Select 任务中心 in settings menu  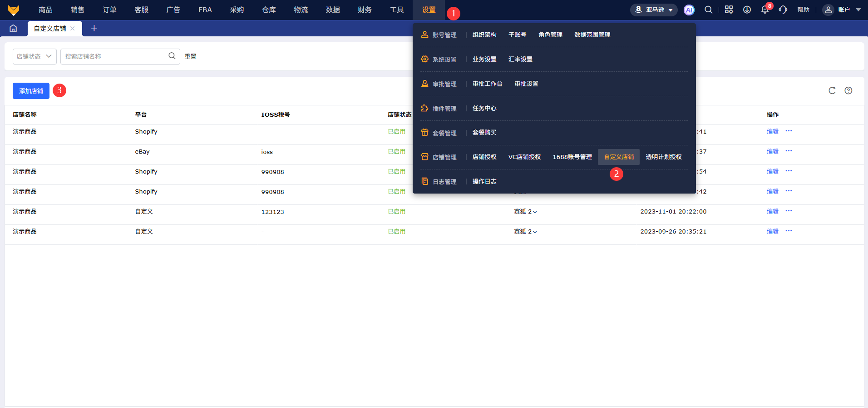tap(484, 108)
